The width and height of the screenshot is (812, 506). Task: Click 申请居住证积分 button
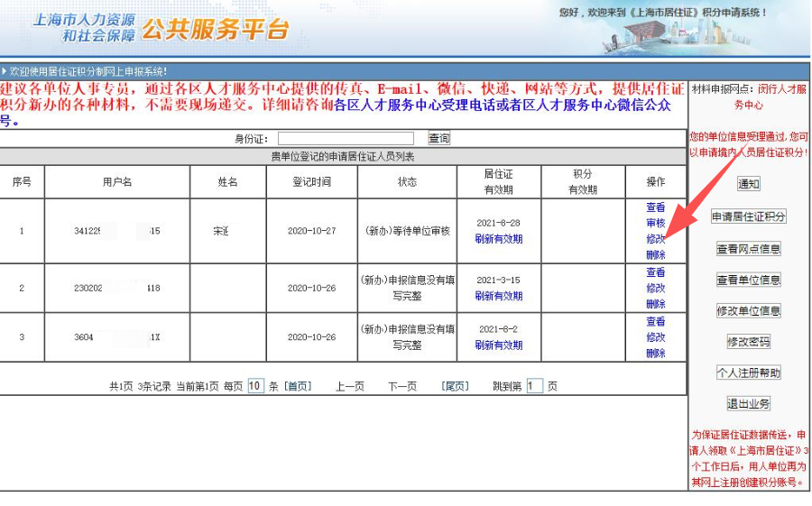(x=749, y=216)
